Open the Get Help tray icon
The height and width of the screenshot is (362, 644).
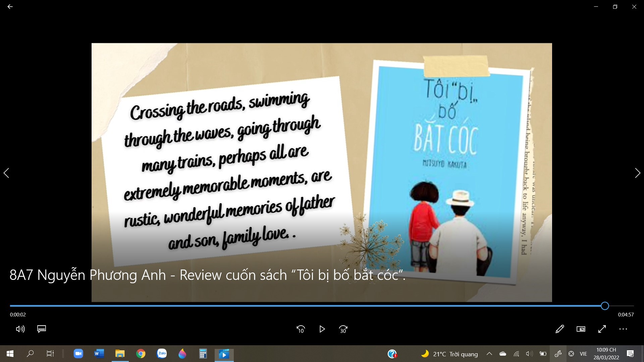[392, 354]
